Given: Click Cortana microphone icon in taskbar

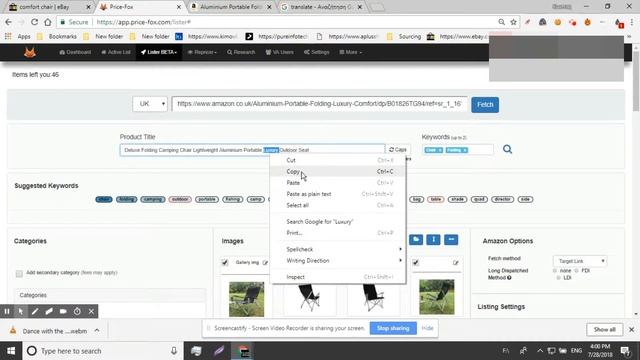Looking at the screenshot, I should click(174, 351).
